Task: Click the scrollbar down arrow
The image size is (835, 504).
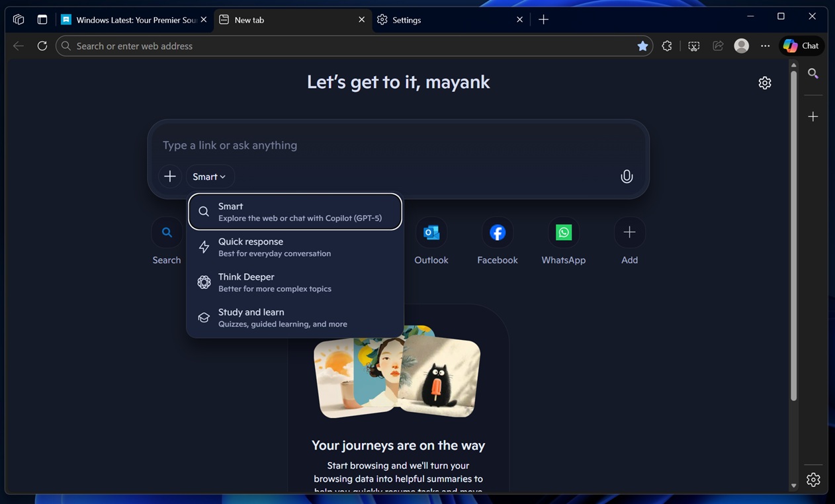Action: pyautogui.click(x=793, y=485)
